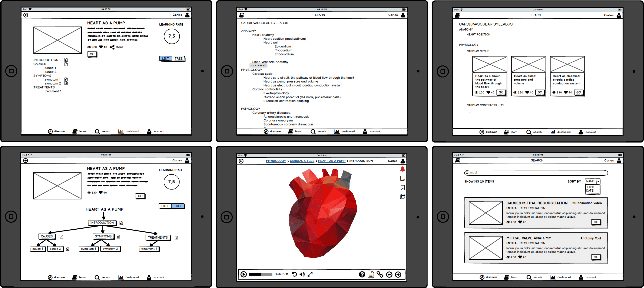Open the sticky note icon beside the heart
Image resolution: width=644 pixels, height=288 pixels.
click(403, 178)
